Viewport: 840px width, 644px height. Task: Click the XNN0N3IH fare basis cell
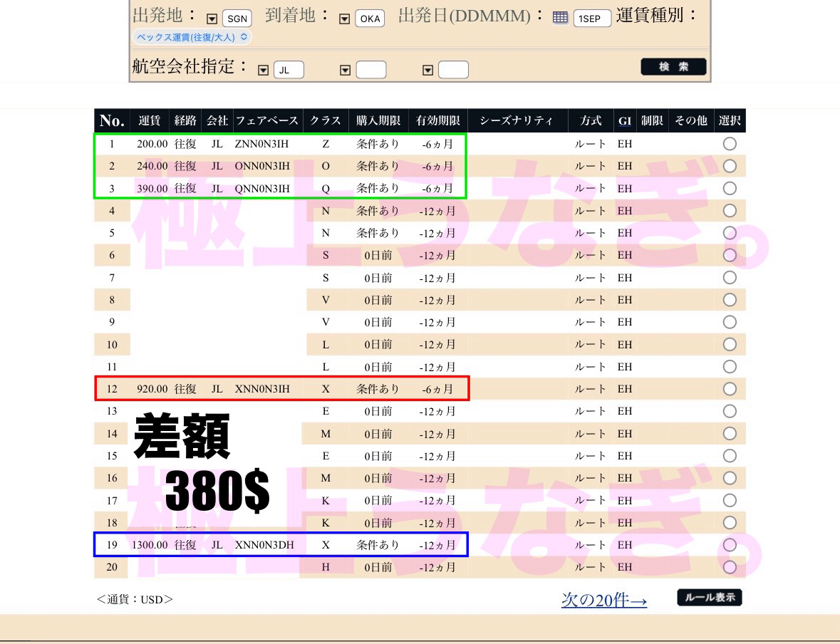pyautogui.click(x=262, y=389)
